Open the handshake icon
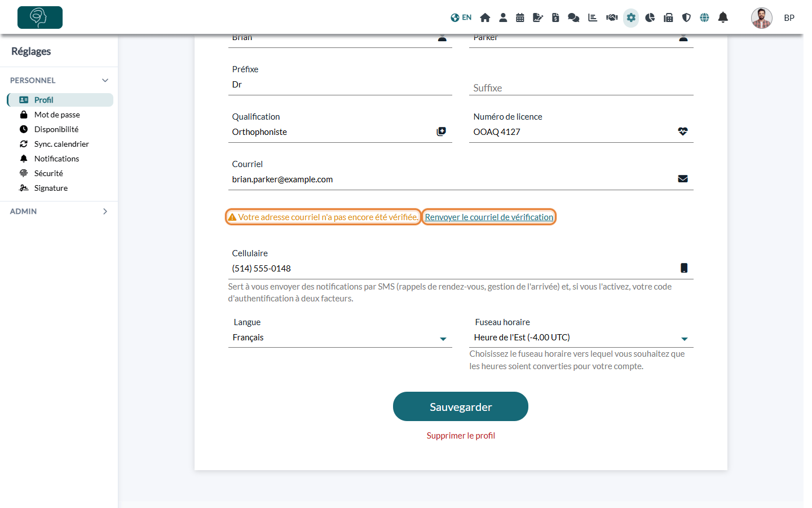The width and height of the screenshot is (812, 508). [x=612, y=17]
